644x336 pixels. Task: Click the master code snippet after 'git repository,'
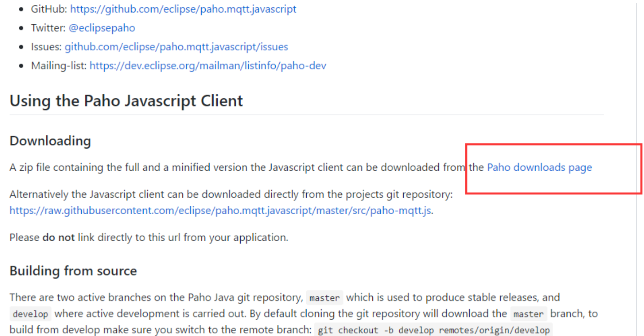(325, 298)
